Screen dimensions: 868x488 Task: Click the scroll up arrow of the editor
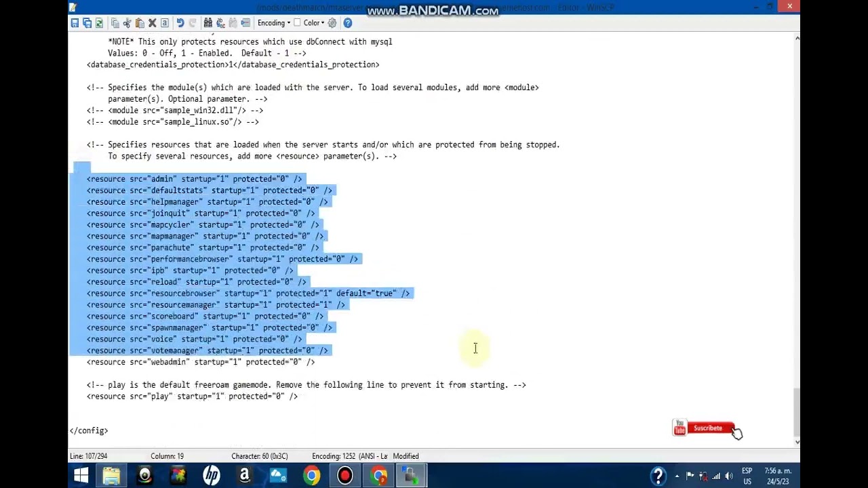tap(797, 39)
